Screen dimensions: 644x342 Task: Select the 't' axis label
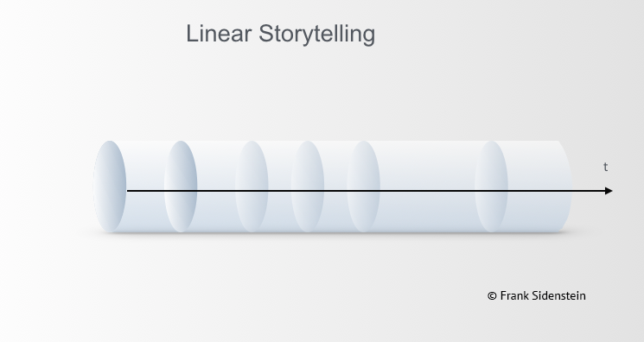tap(605, 167)
